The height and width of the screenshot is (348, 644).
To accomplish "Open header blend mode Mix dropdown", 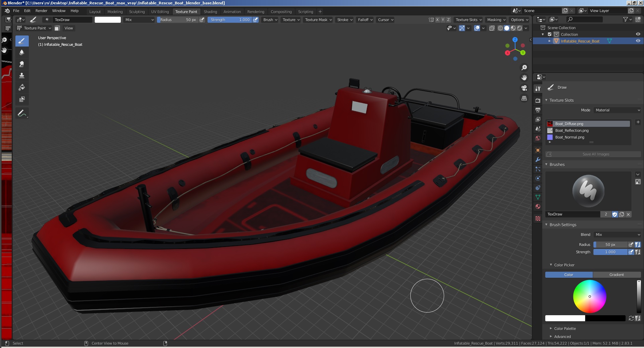I will 139,20.
